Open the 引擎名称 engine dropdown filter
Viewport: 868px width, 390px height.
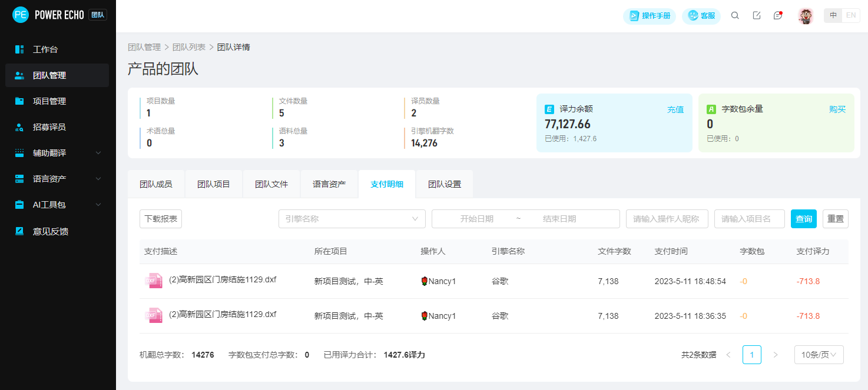[352, 218]
